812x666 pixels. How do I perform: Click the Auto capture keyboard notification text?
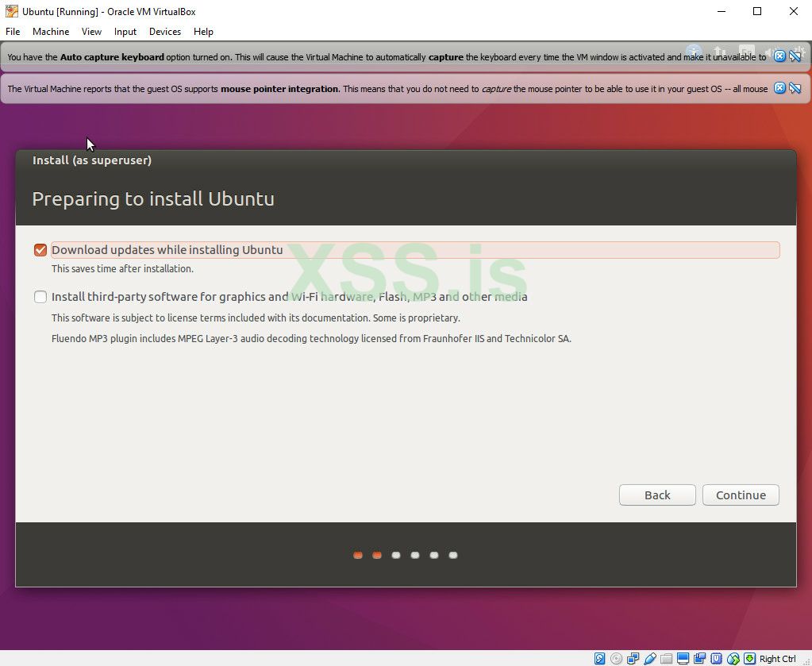tap(387, 57)
